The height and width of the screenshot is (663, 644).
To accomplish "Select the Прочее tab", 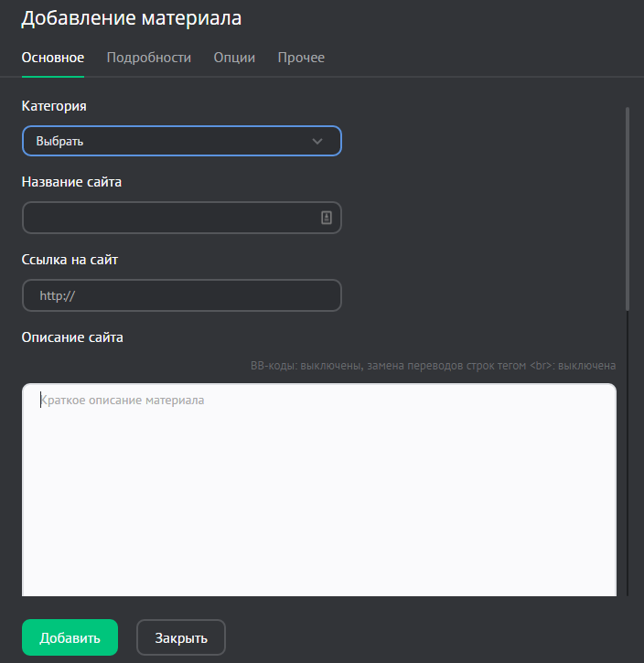I will (x=301, y=58).
